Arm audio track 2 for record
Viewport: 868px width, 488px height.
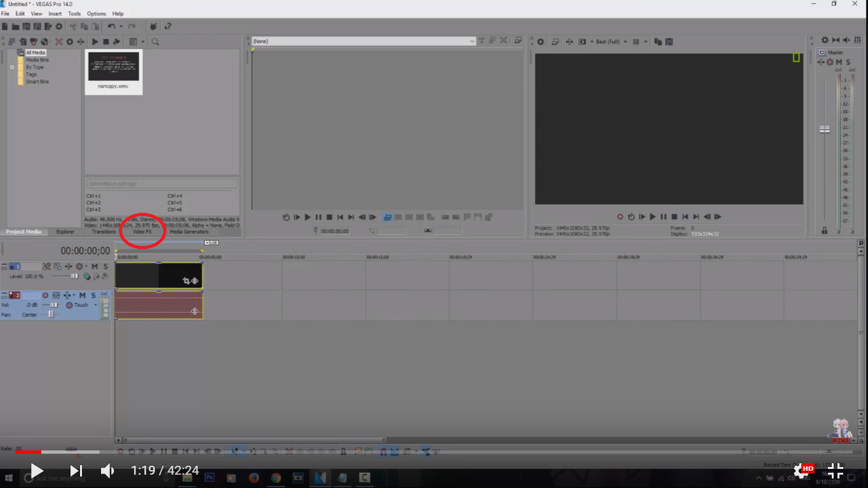[x=45, y=295]
